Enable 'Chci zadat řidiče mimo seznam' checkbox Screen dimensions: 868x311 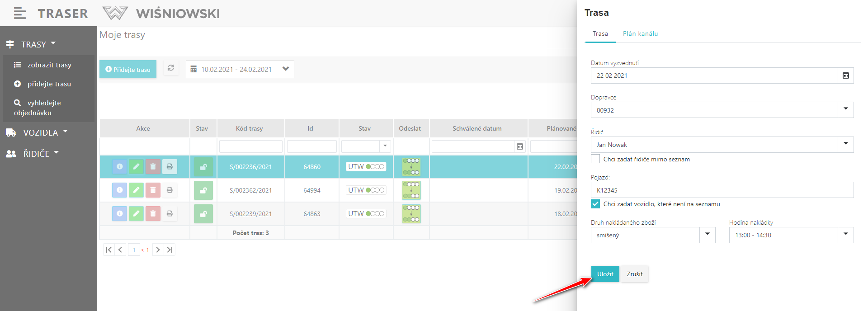coord(595,159)
